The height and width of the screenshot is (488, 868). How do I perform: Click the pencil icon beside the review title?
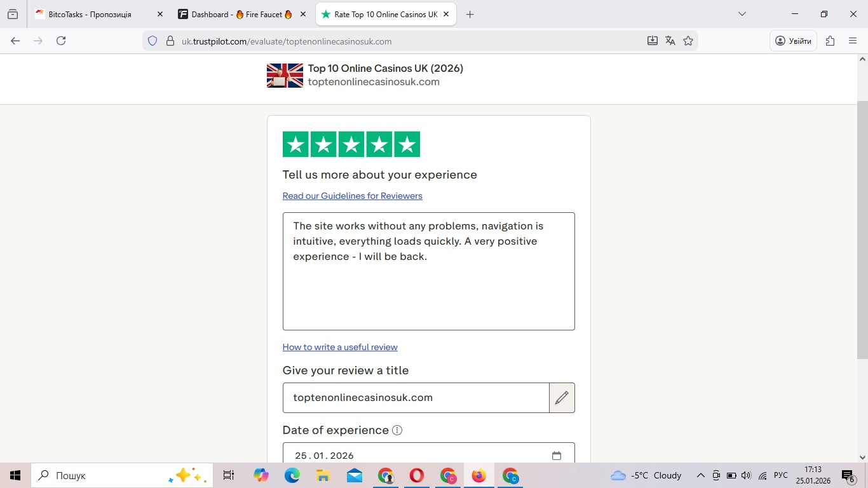pos(562,398)
